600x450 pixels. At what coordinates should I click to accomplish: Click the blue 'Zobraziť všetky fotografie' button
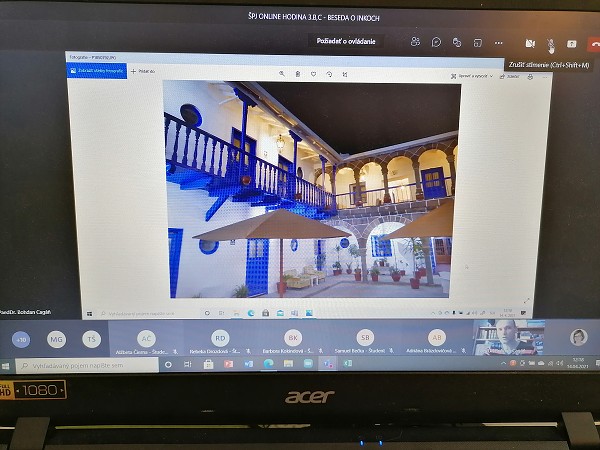point(97,71)
